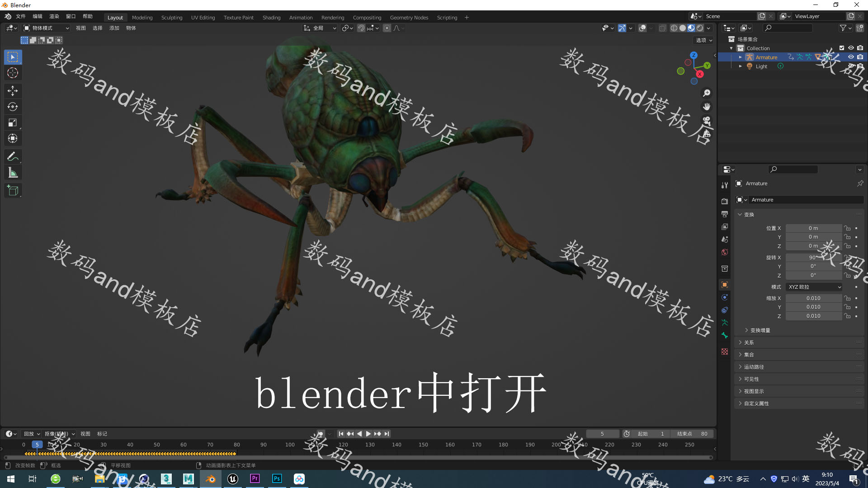Open the Physics properties tab
Viewport: 868px width, 488px height.
pyautogui.click(x=725, y=297)
